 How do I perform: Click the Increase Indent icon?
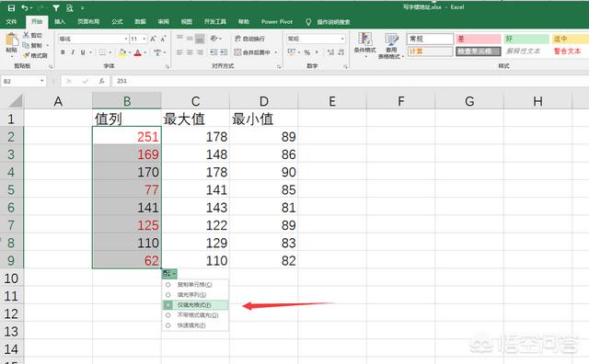224,52
